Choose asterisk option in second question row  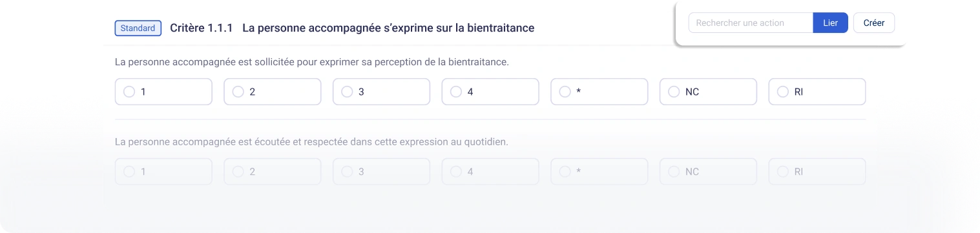[599, 172]
